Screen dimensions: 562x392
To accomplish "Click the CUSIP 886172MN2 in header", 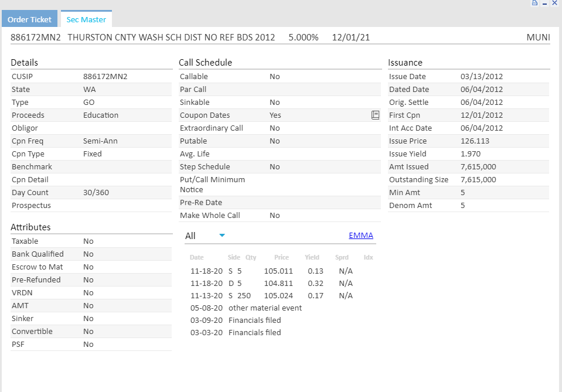I will pos(36,38).
